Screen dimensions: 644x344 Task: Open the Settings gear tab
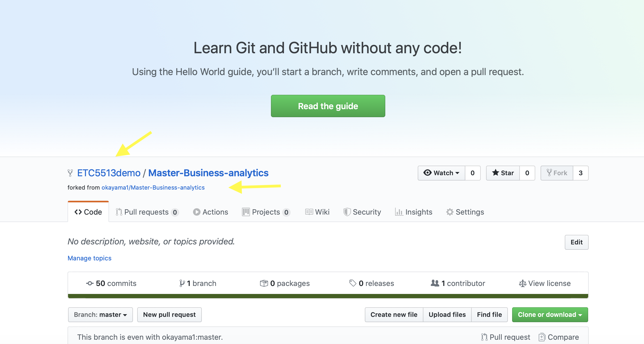click(x=465, y=212)
